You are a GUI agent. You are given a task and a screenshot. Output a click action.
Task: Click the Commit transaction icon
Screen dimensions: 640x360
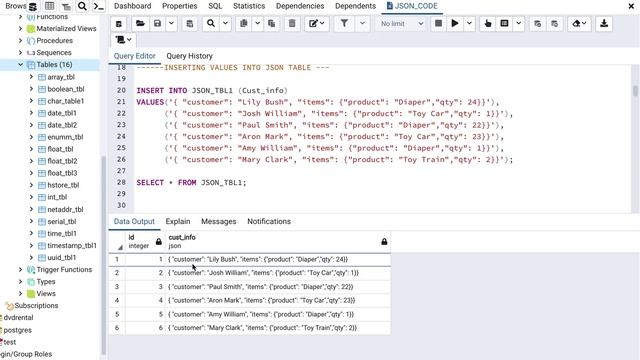pyautogui.click(x=538, y=24)
